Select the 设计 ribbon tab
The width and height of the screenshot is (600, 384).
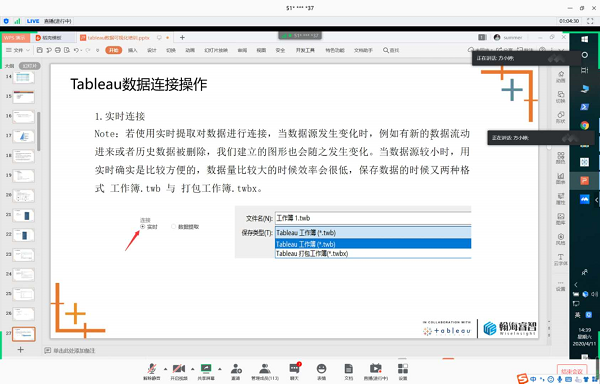pos(152,50)
